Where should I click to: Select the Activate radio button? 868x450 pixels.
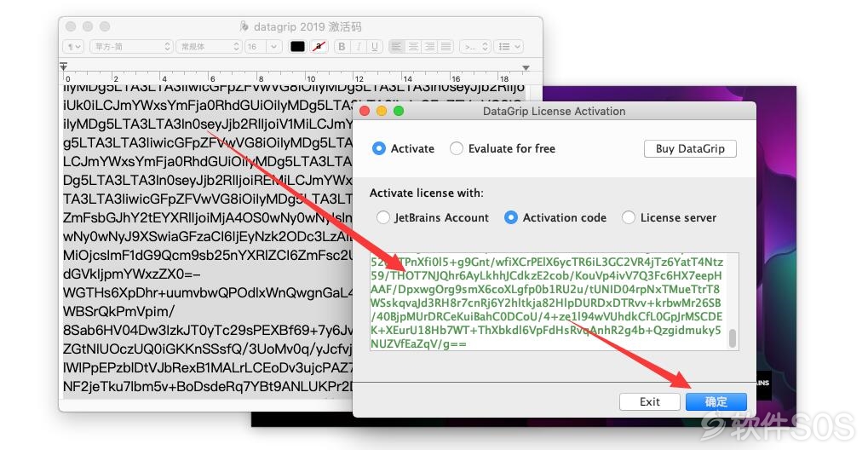(379, 148)
